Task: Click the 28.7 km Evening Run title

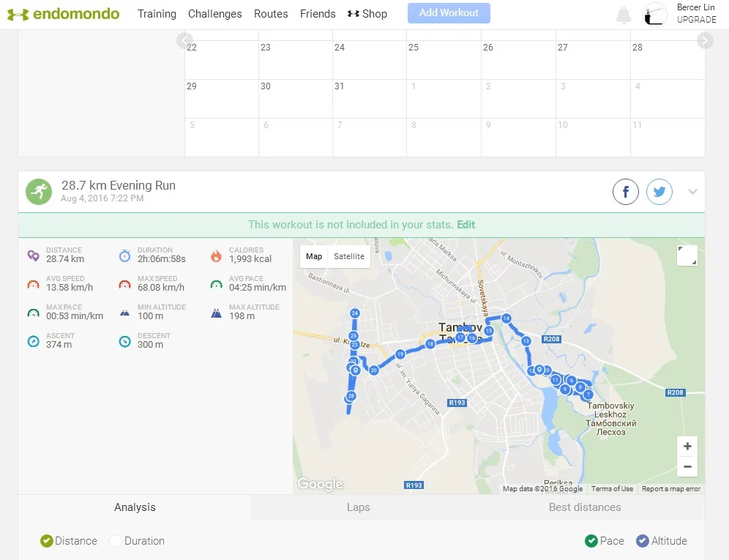Action: point(118,185)
